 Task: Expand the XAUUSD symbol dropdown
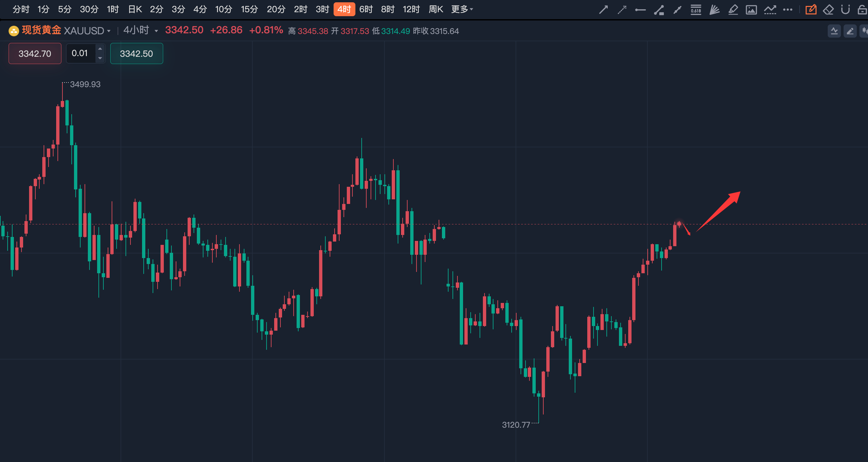[x=108, y=31]
